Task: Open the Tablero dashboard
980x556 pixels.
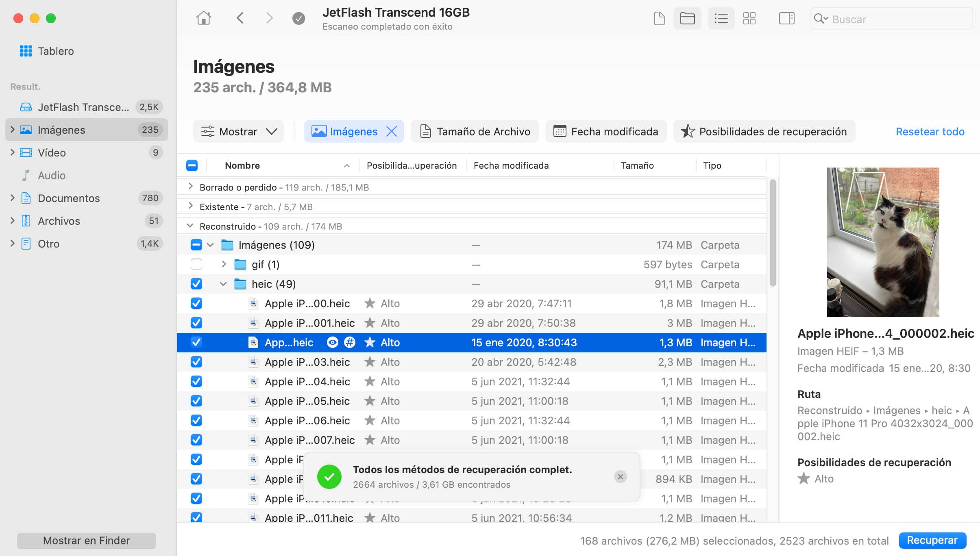Action: tap(47, 51)
